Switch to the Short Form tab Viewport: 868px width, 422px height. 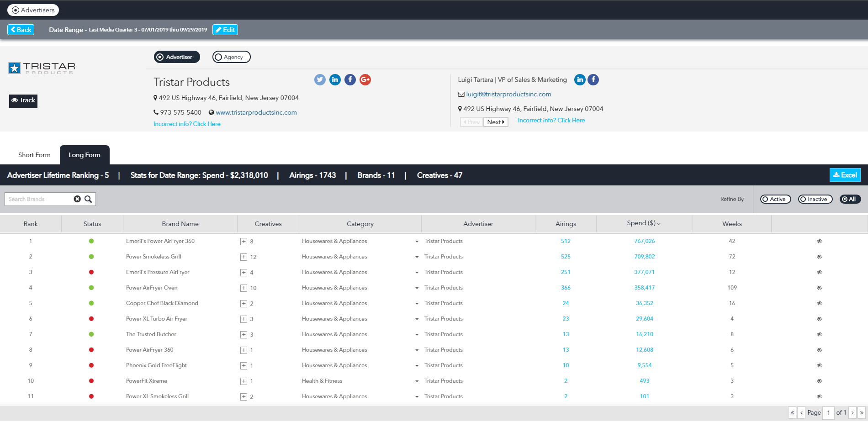click(x=34, y=155)
